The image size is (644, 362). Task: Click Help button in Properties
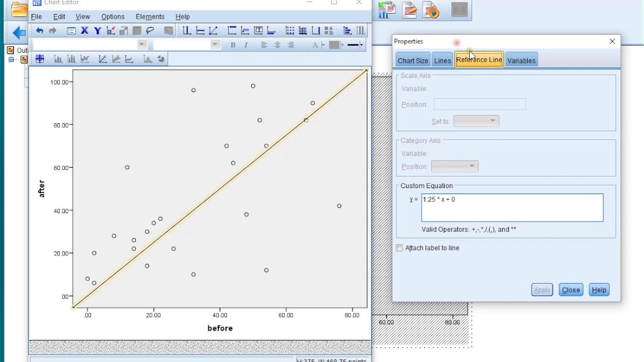[599, 290]
